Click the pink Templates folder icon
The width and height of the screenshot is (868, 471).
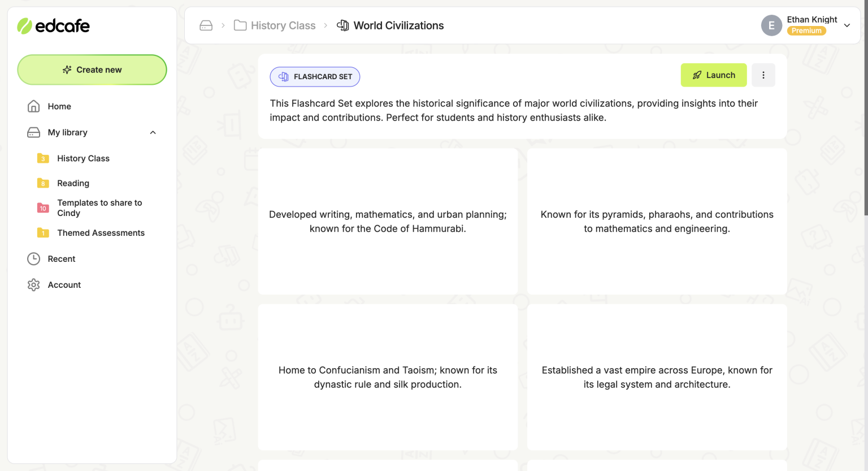43,208
